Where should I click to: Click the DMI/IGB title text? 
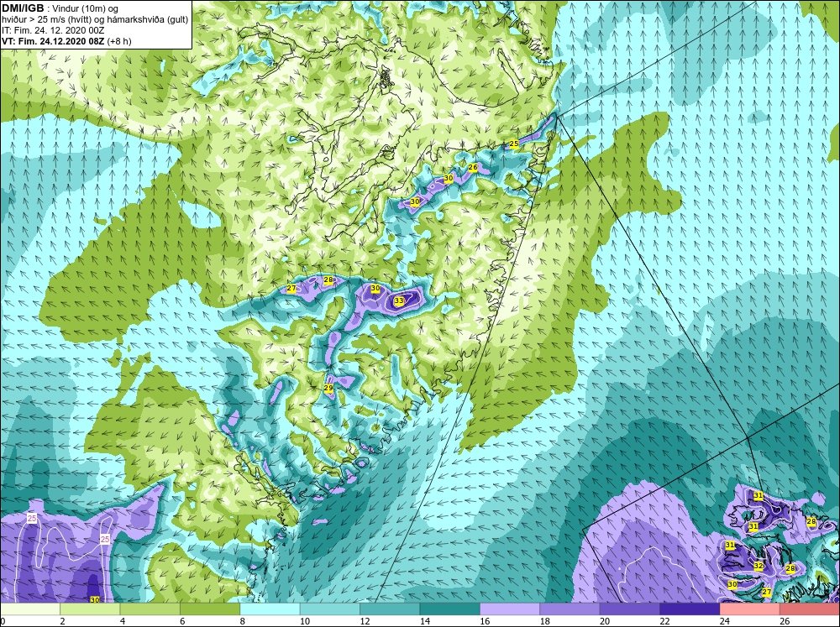(x=23, y=8)
